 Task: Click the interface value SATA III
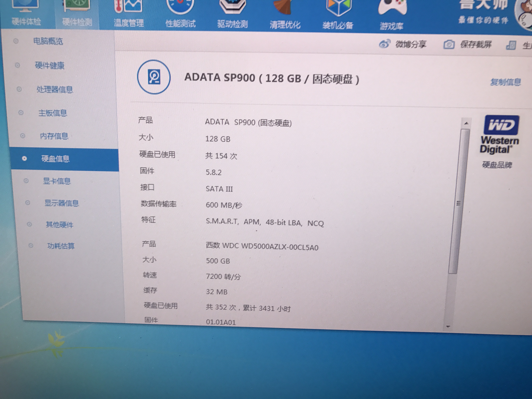pyautogui.click(x=219, y=189)
